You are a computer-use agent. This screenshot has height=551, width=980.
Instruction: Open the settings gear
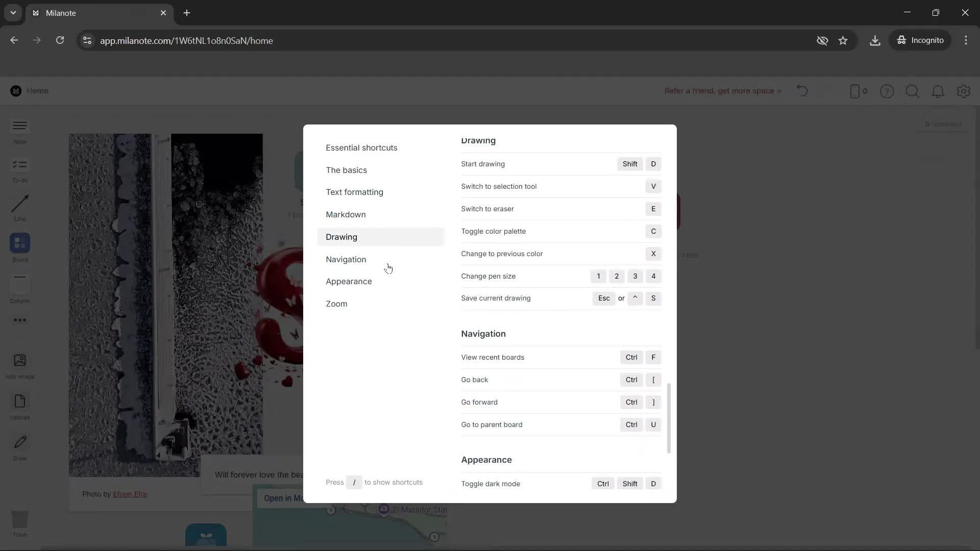(x=964, y=91)
